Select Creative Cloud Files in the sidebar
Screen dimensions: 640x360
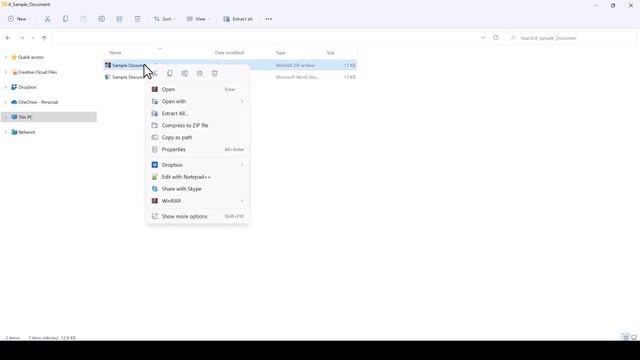pos(37,72)
